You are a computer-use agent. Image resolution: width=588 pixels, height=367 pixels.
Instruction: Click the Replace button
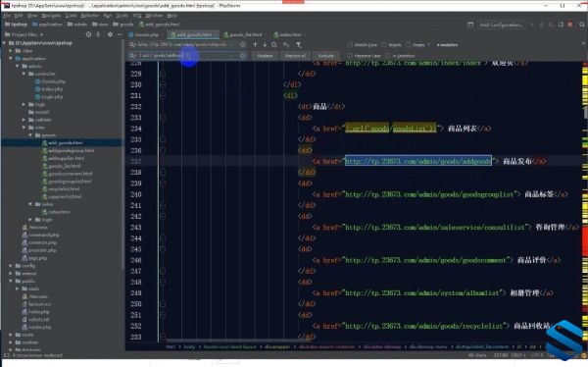265,56
